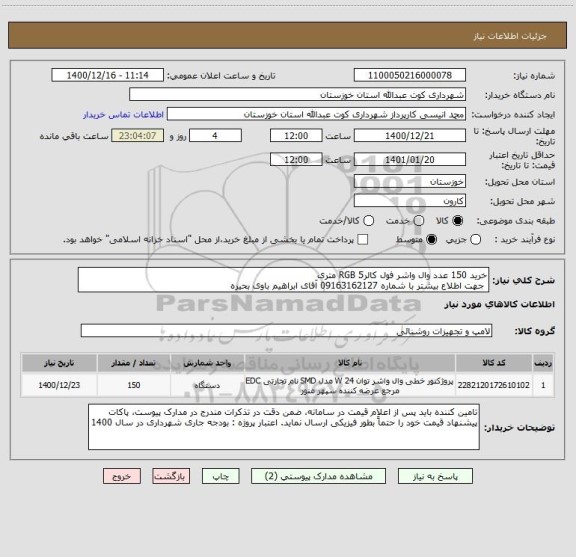576x557 pixels.
Task: Click the product name cell پروژکتور خطی وال واشر
Action: (x=350, y=385)
